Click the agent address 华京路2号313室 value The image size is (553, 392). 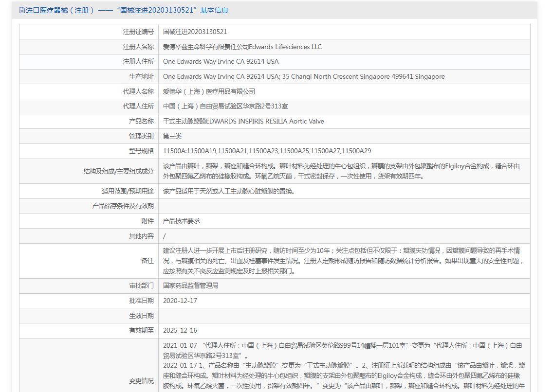tap(225, 106)
